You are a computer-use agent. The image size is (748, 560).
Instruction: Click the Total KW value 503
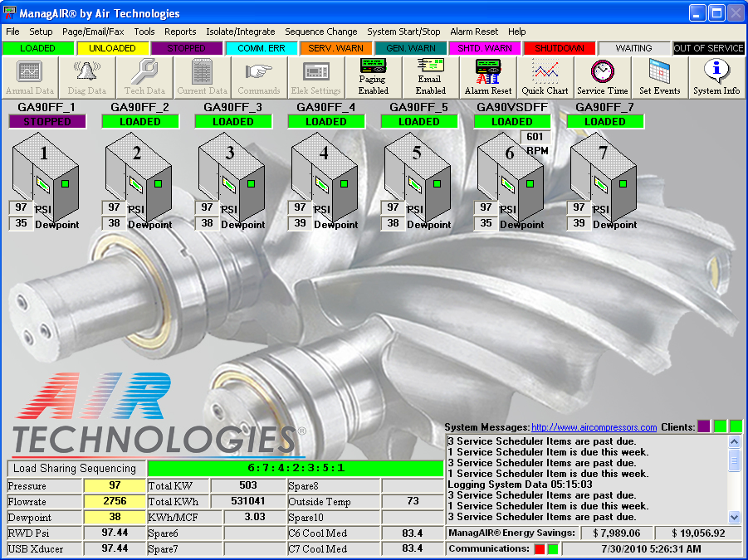coord(247,485)
